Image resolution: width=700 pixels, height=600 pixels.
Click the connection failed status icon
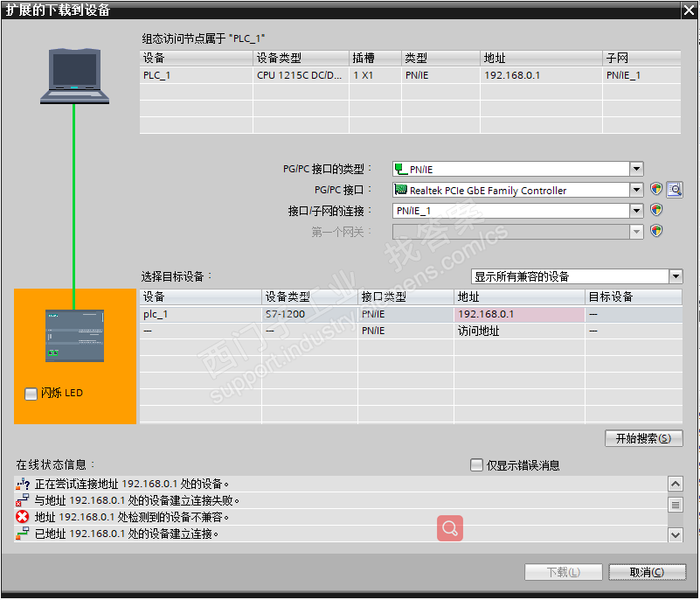[23, 500]
